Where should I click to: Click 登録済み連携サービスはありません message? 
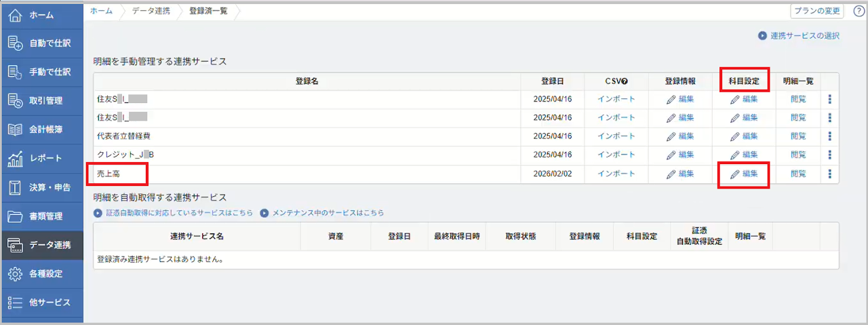[160, 259]
